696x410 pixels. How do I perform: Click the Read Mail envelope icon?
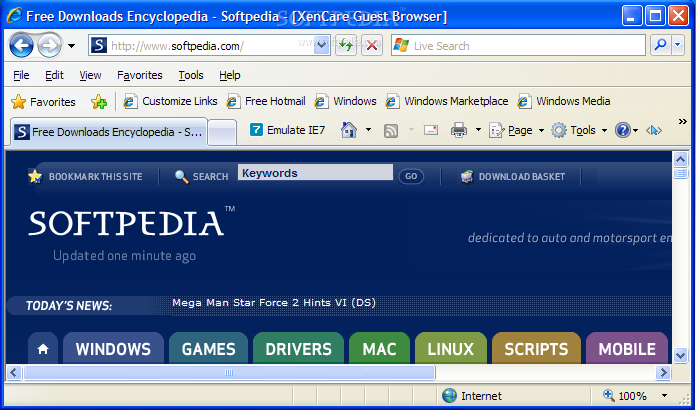pyautogui.click(x=431, y=130)
